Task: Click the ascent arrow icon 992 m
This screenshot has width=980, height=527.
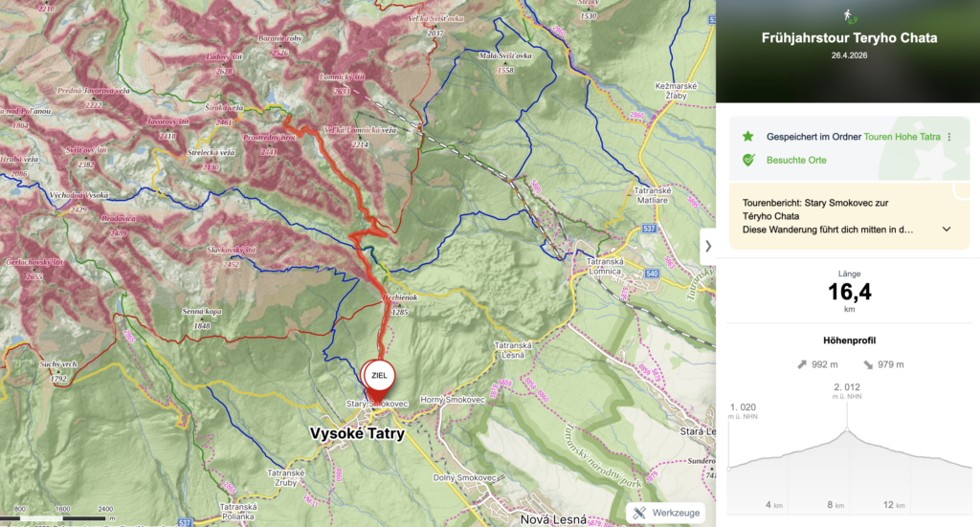Action: 802,364
